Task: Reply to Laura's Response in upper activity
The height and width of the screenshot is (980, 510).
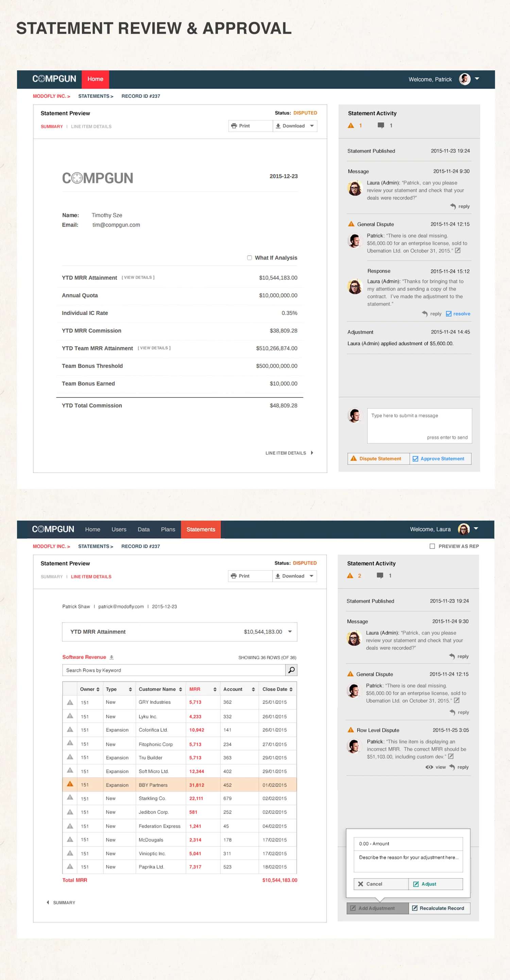Action: coord(431,314)
